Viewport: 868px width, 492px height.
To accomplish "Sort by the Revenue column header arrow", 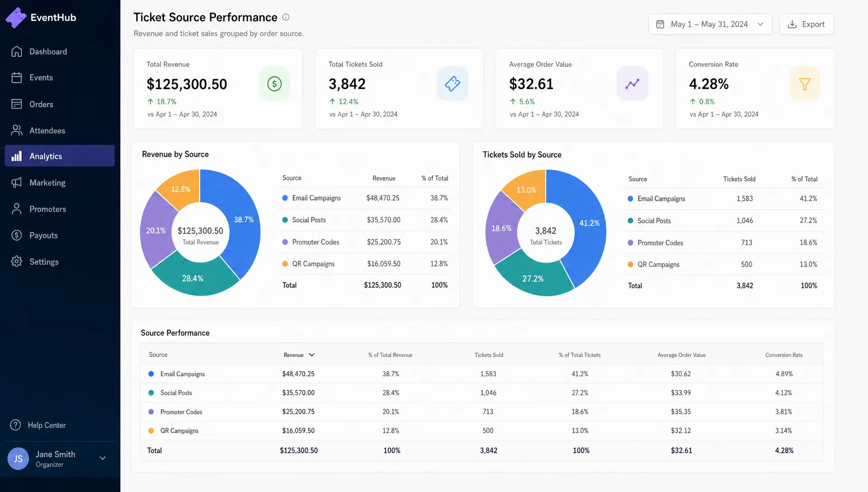I will pos(311,355).
